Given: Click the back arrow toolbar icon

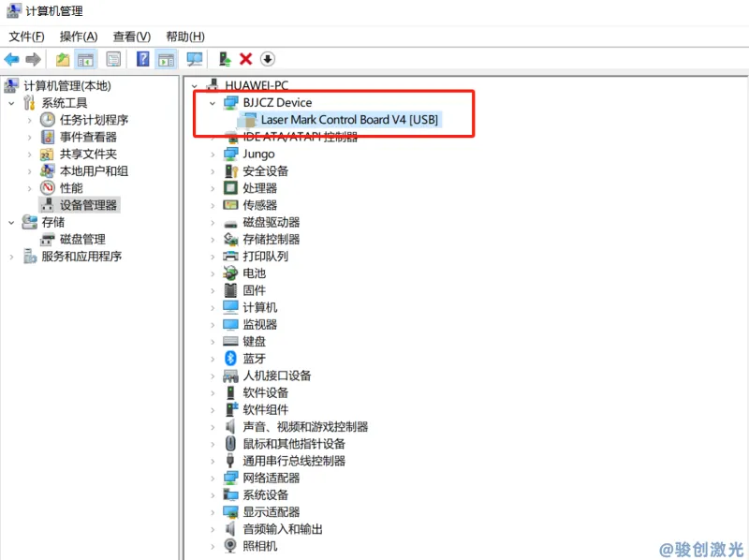Looking at the screenshot, I should coord(11,59).
